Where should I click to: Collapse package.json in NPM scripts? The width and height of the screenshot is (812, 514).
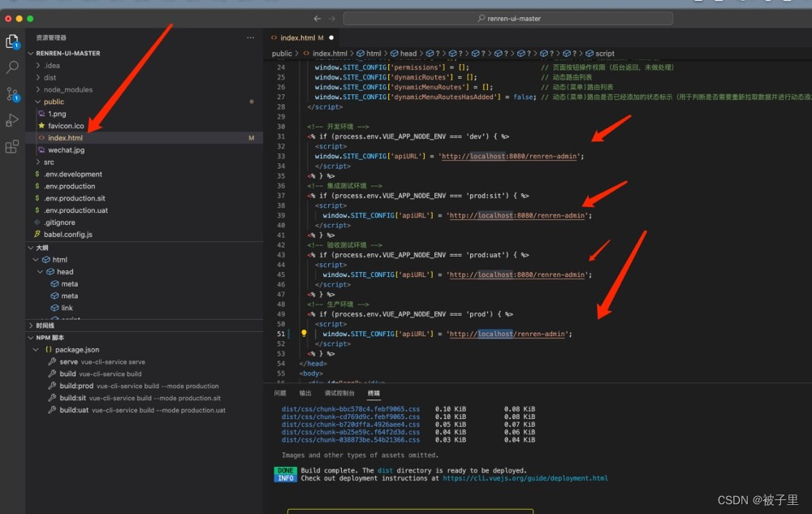pos(36,350)
